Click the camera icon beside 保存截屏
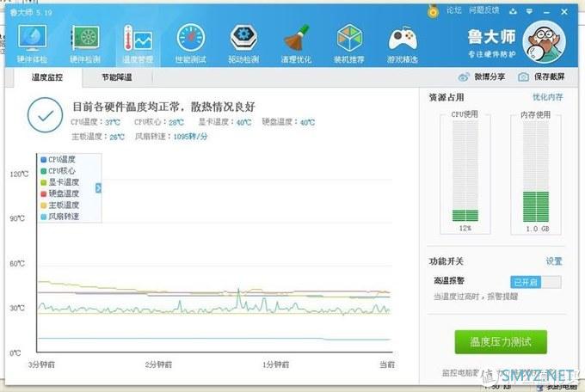 [x=523, y=77]
